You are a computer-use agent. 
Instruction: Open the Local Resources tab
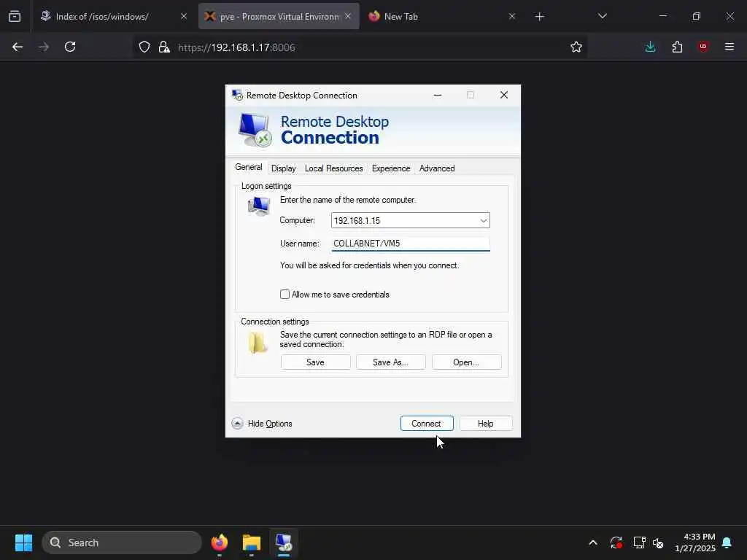tap(333, 168)
